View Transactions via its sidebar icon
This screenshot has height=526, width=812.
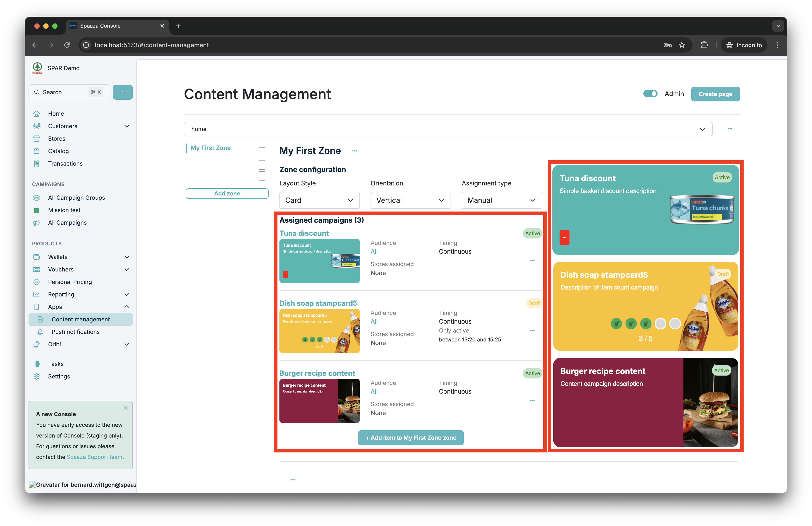click(x=37, y=163)
